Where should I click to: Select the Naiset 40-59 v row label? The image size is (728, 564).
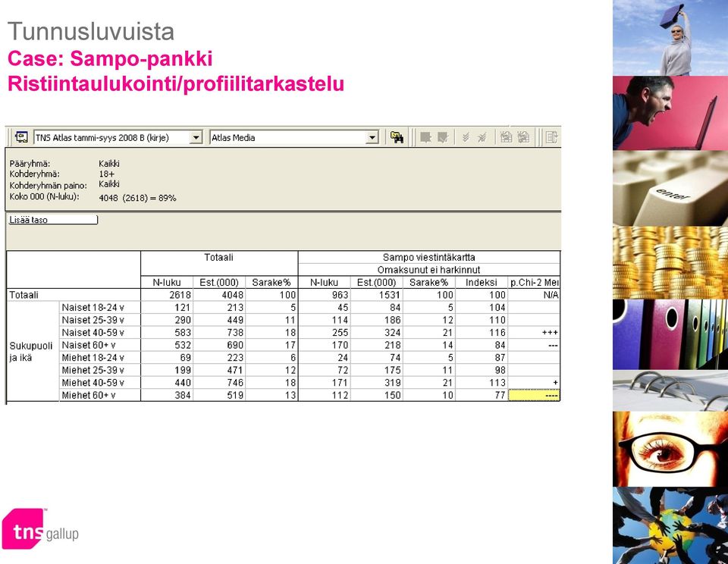[x=100, y=332]
